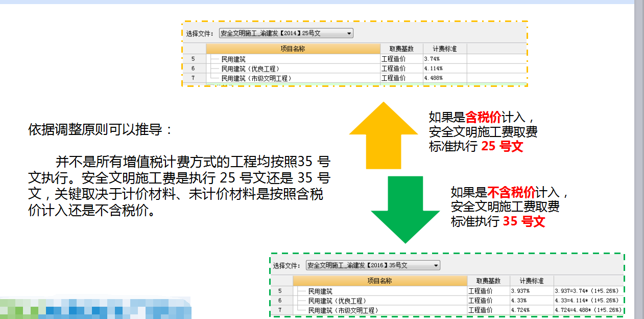Viewport: 644px width, 319px height.
Task: Click row number 6 in 35号文 table
Action: (280, 301)
